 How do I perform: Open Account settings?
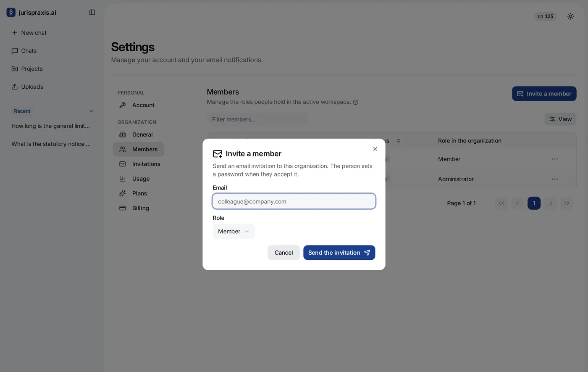138,105
